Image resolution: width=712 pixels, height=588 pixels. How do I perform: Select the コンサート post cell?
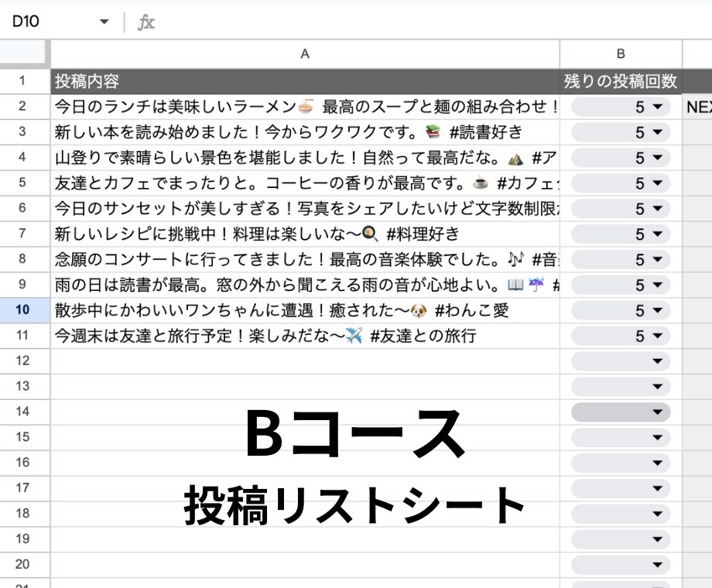click(305, 259)
